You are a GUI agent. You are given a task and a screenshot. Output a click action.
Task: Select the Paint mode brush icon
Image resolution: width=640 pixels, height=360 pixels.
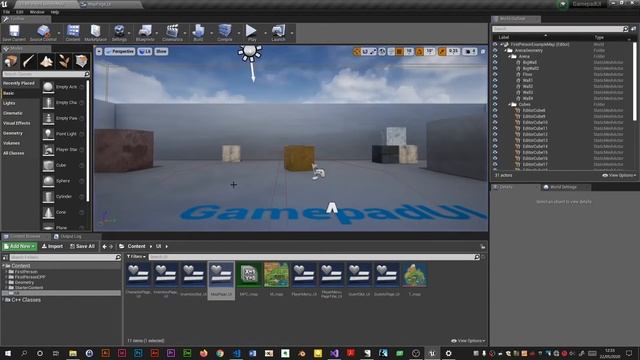28,61
